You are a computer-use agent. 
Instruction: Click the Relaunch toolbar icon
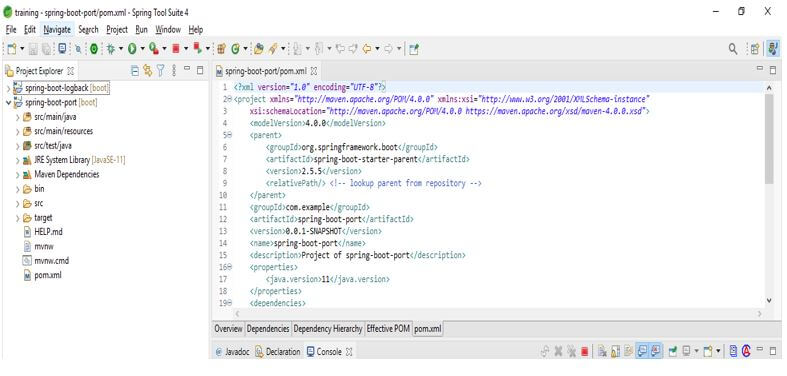click(x=197, y=49)
